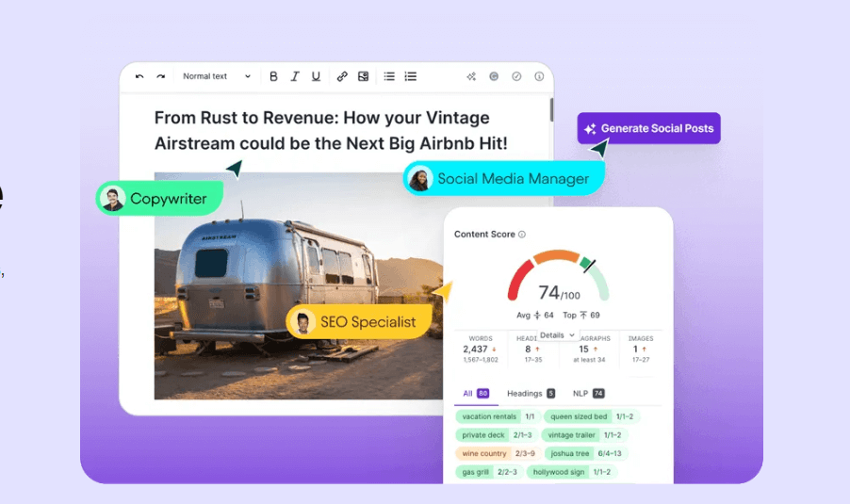Open the Normal text style dropdown
This screenshot has height=504, width=850.
point(217,76)
